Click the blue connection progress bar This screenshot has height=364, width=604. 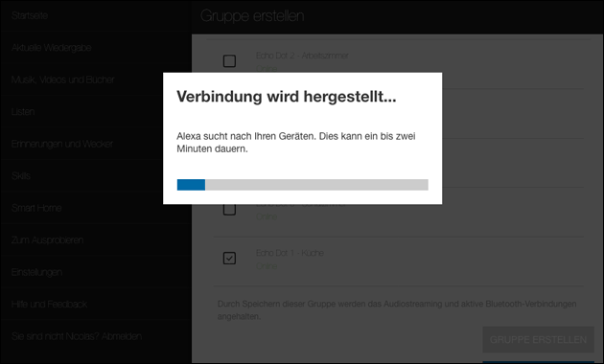coord(302,185)
